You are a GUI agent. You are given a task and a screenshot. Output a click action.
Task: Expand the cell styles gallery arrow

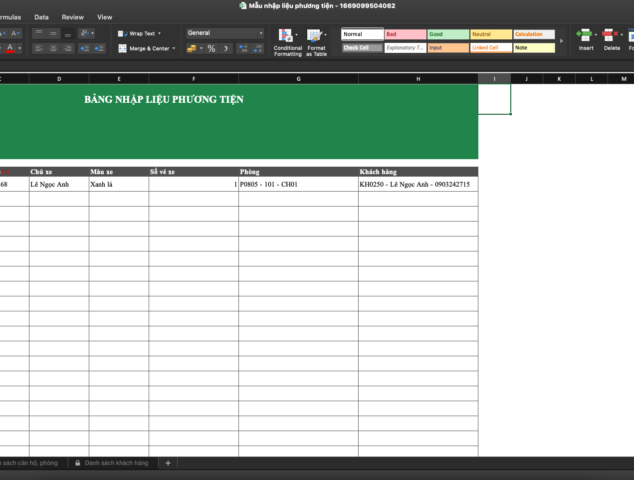[x=560, y=41]
